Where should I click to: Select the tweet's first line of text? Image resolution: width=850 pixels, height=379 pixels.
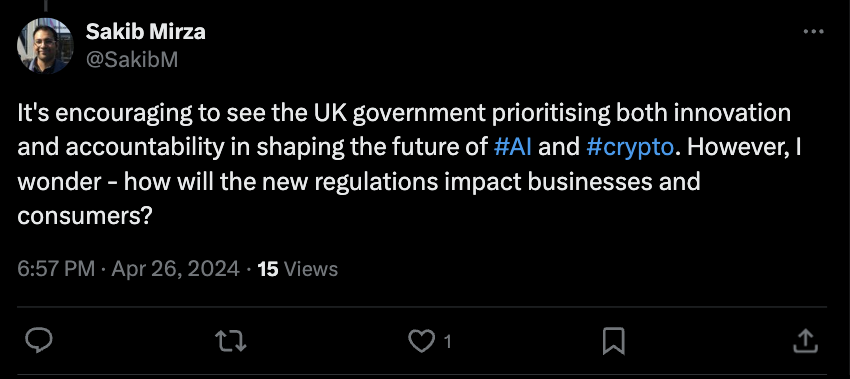coord(404,114)
